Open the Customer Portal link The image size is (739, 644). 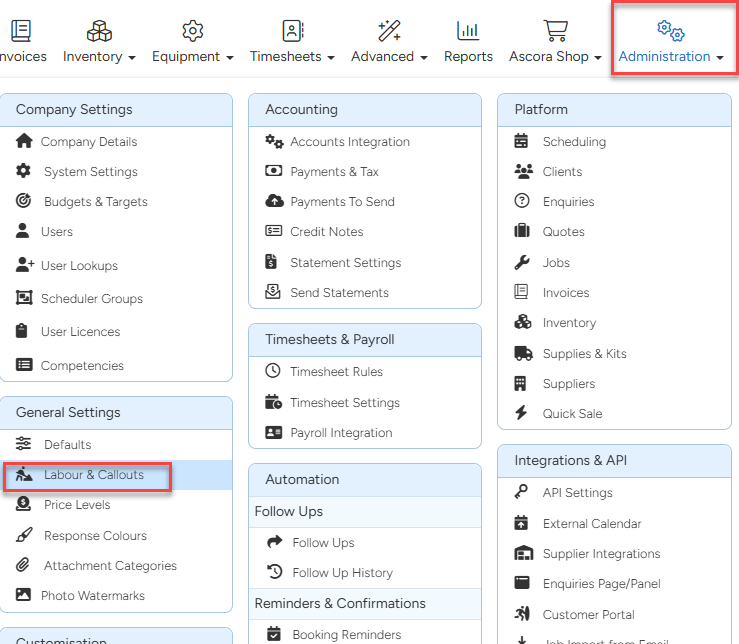588,615
